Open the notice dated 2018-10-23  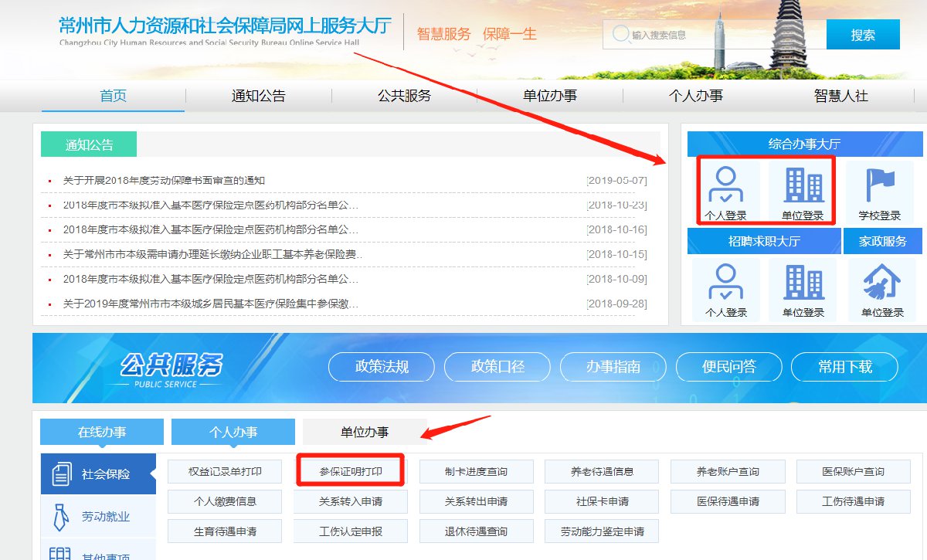pyautogui.click(x=211, y=205)
